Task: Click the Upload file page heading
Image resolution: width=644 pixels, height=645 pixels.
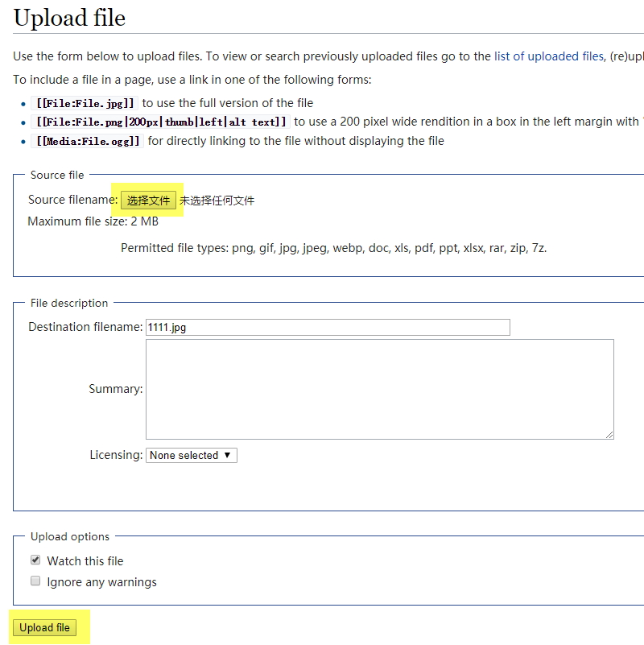Action: (x=69, y=18)
